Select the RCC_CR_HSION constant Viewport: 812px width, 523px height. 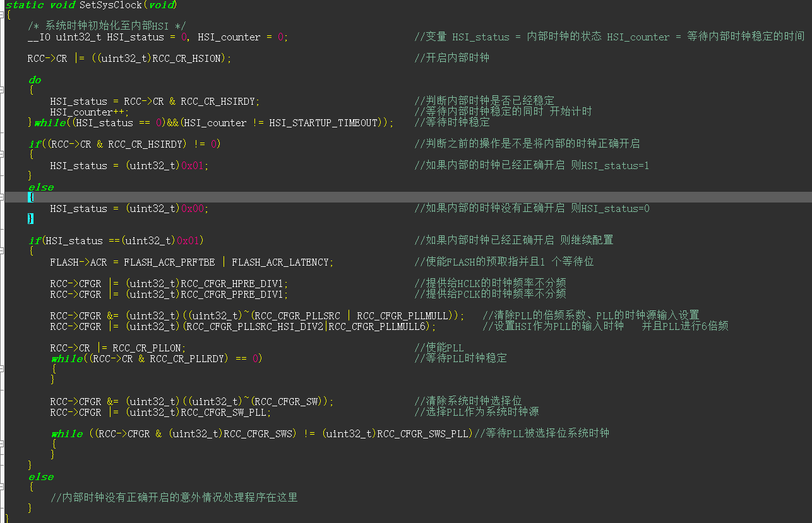pyautogui.click(x=187, y=59)
